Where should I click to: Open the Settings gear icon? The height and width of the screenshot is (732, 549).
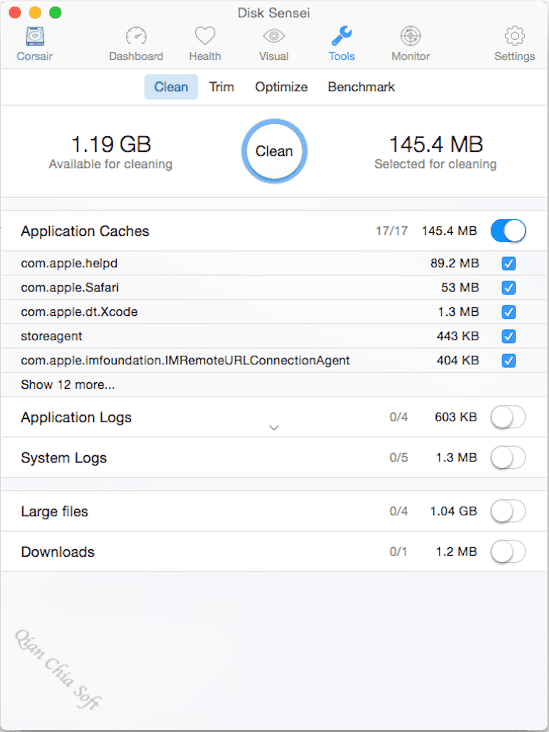coord(514,36)
